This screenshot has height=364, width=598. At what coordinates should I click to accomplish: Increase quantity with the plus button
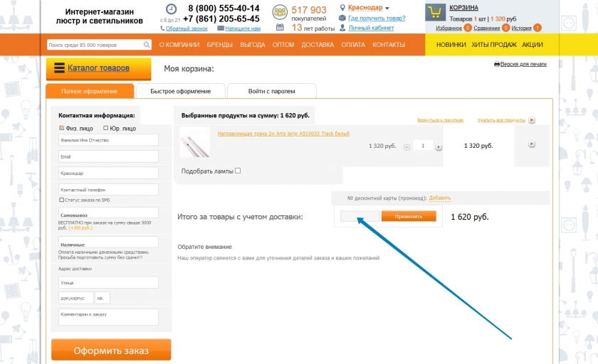439,147
